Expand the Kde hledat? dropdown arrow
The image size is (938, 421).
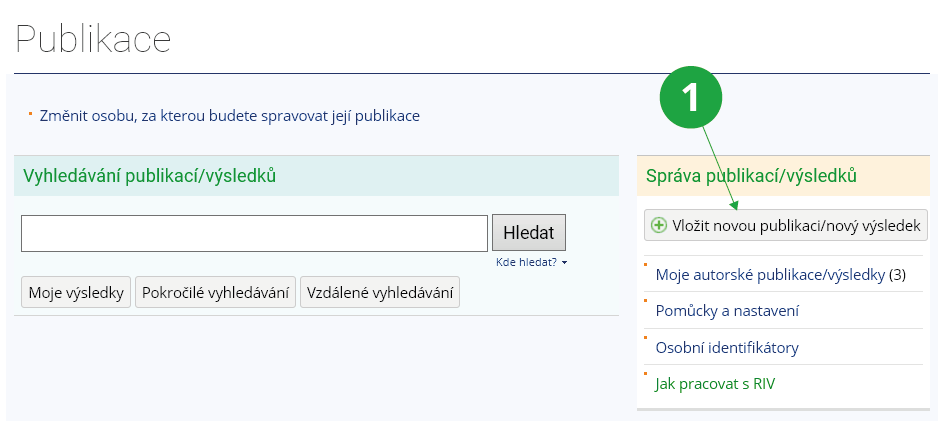564,262
